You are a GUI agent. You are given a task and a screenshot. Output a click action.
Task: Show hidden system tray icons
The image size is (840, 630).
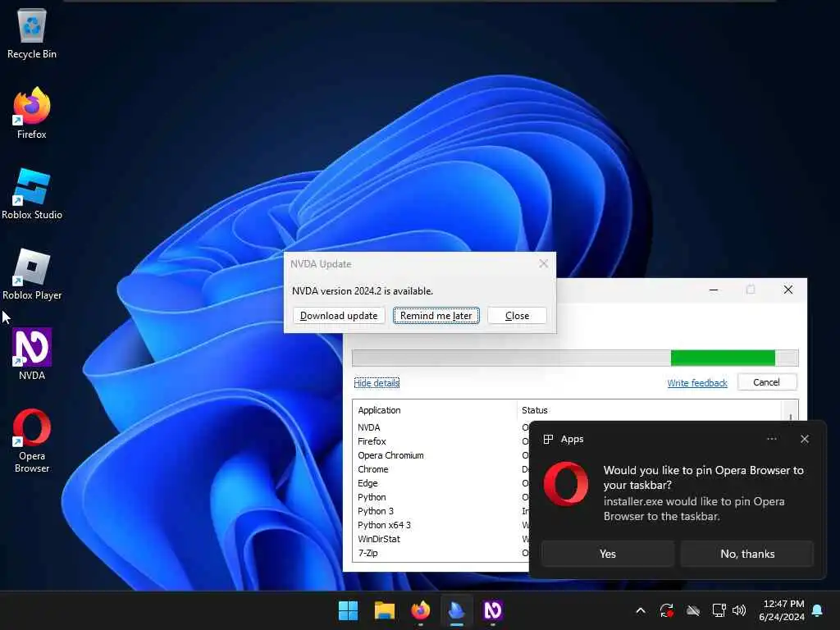coord(641,610)
